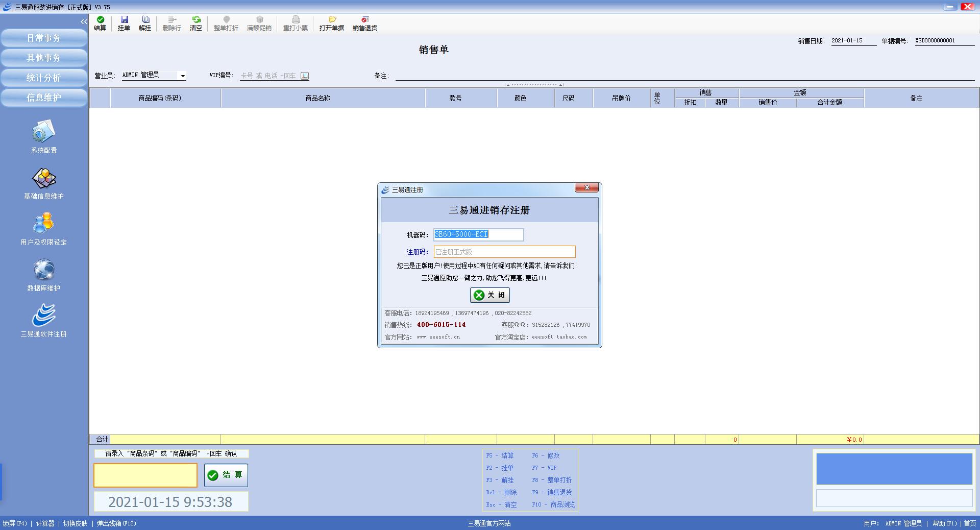980x530 pixels.
Task: Click the 单据编号 field
Action: pos(944,41)
